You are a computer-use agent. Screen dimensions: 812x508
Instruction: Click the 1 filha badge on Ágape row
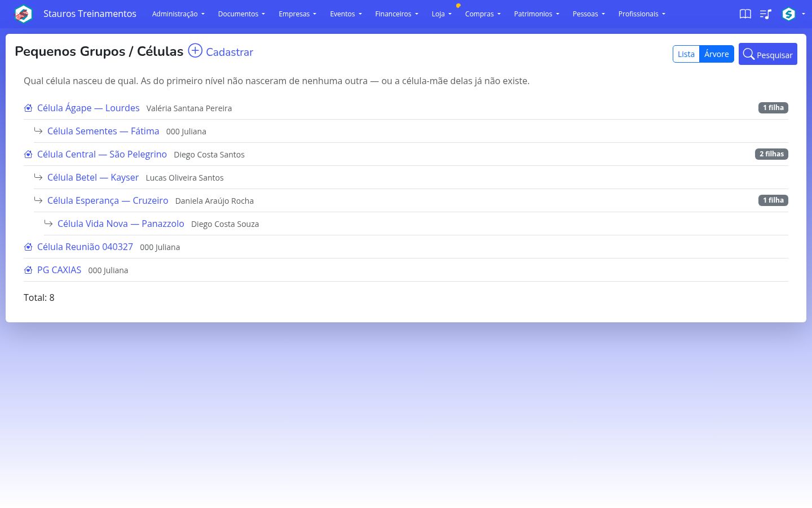773,108
